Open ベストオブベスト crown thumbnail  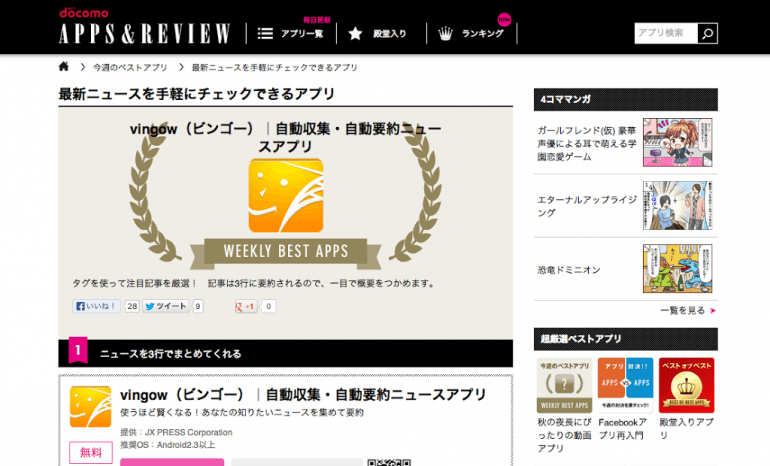[x=687, y=385]
